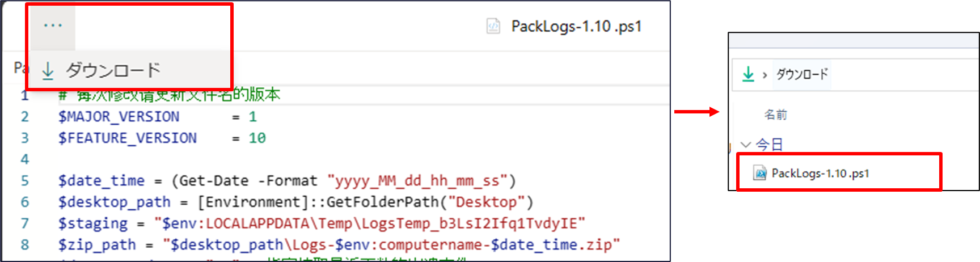Collapse the 今日 group using its chevron
Viewport: 980px width, 262px height.
click(746, 145)
